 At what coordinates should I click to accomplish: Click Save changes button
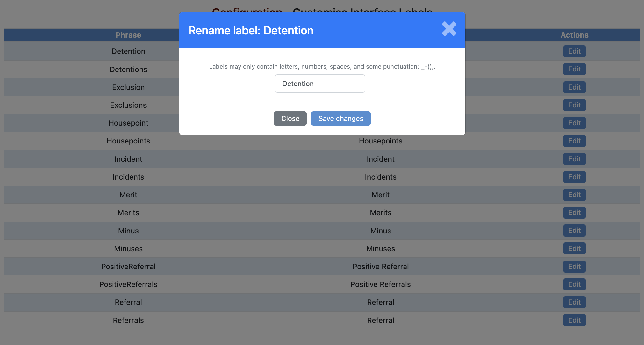pos(341,118)
